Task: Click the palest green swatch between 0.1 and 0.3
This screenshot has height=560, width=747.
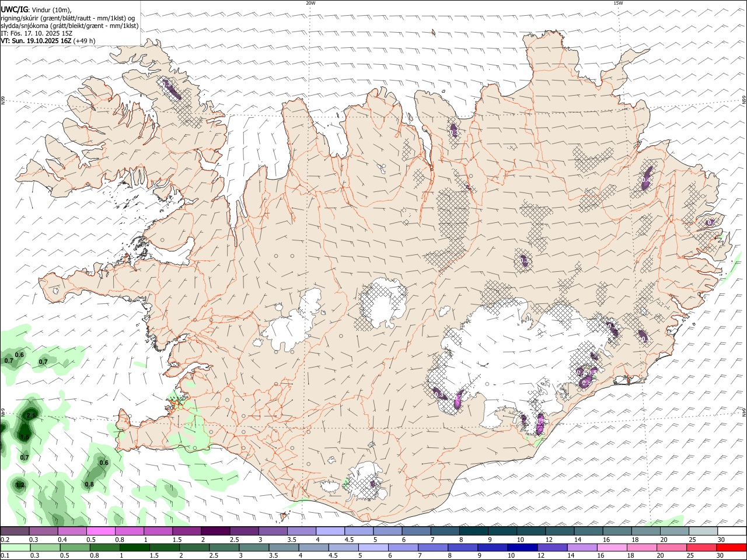Action: tap(15, 547)
